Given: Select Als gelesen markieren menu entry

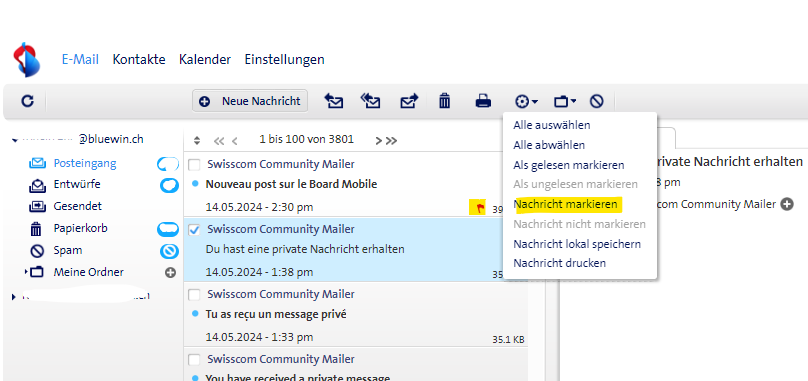Looking at the screenshot, I should point(568,165).
